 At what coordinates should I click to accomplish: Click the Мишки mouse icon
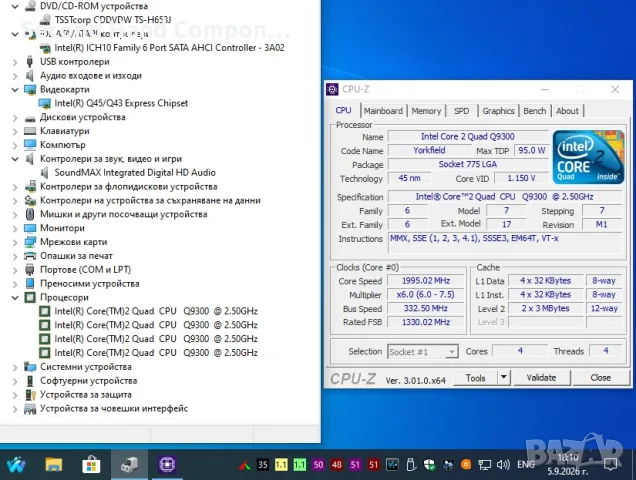(x=30, y=214)
